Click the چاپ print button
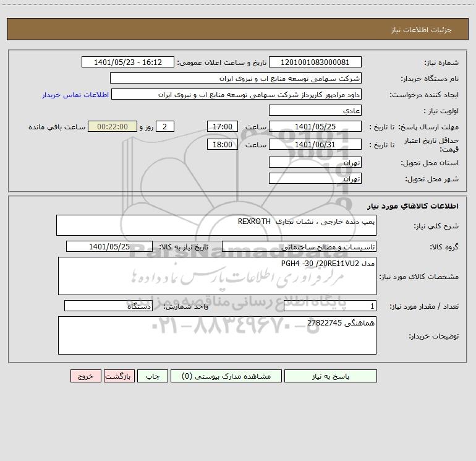Viewport: 476px width, 461px height. tap(153, 376)
